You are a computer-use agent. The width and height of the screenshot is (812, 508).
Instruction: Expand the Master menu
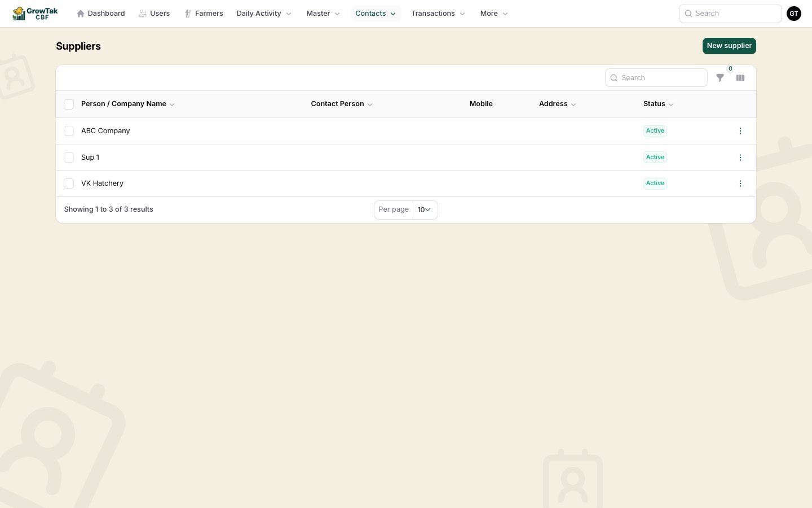click(x=323, y=14)
